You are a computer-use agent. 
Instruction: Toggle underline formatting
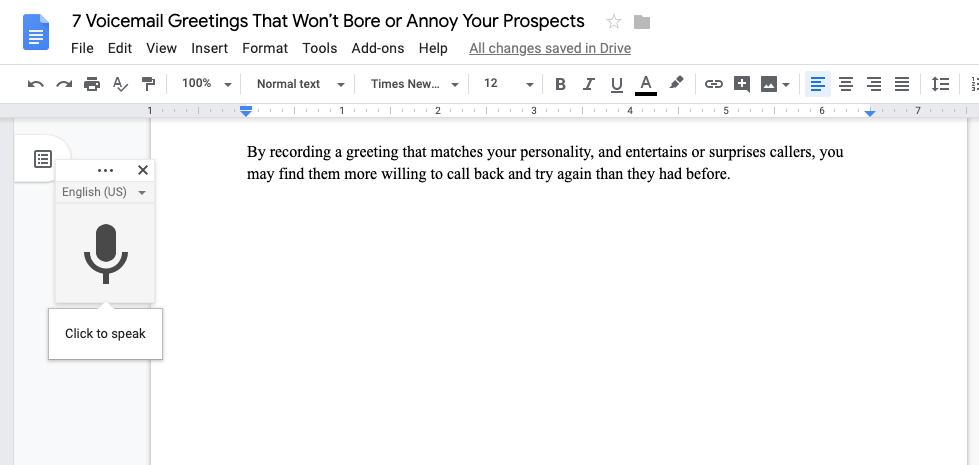(x=616, y=84)
